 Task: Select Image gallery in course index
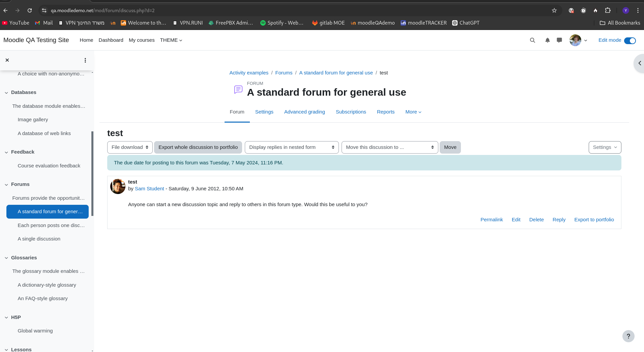pos(33,120)
